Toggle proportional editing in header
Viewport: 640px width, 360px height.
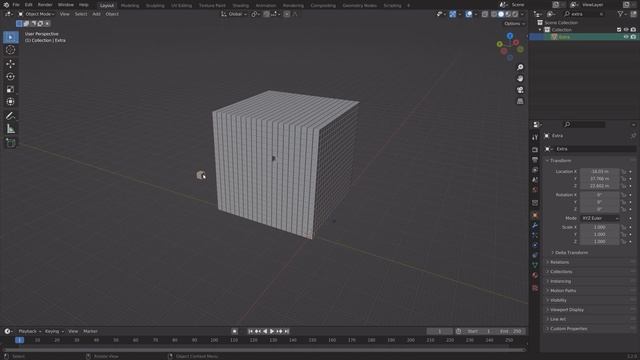tap(287, 14)
